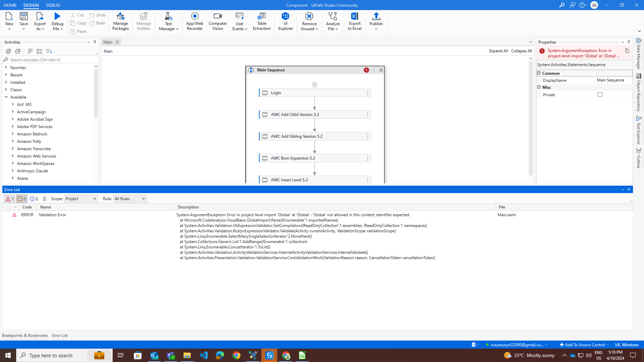Click the Table Extraction icon
The image size is (644, 362).
pyautogui.click(x=262, y=21)
